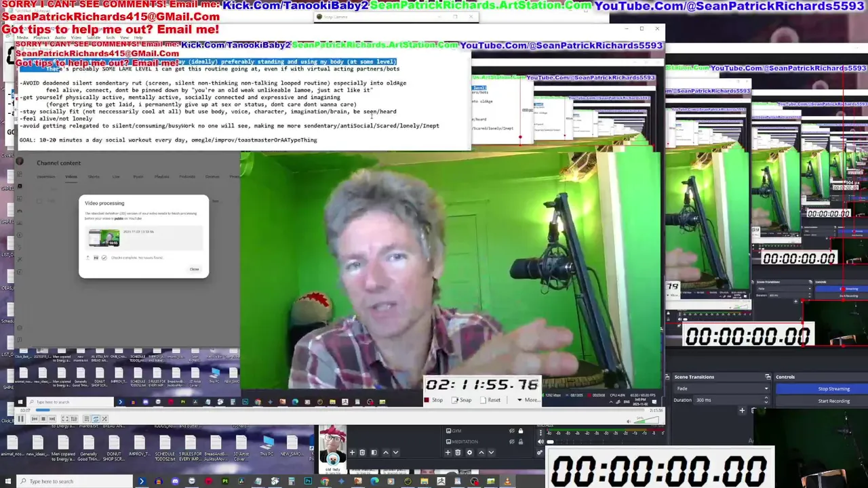
Task: Toggle loop mode in media player
Action: pyautogui.click(x=96, y=419)
